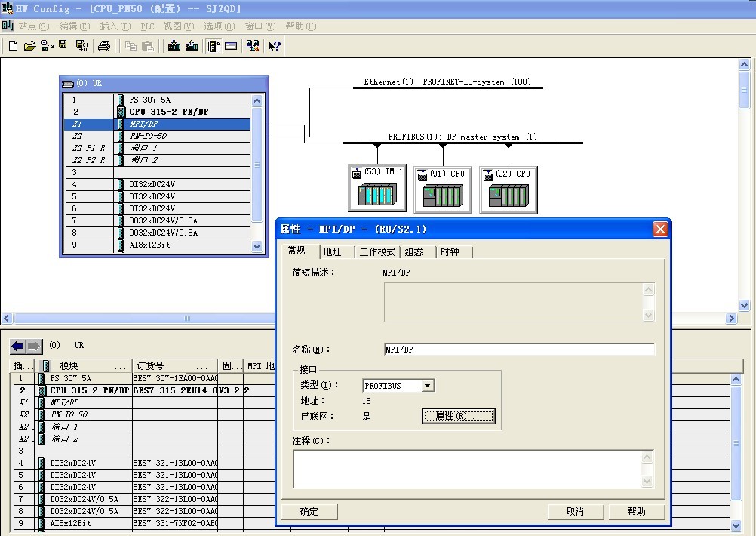Close the MPI/DP properties dialog
The width and height of the screenshot is (756, 536).
pos(660,229)
